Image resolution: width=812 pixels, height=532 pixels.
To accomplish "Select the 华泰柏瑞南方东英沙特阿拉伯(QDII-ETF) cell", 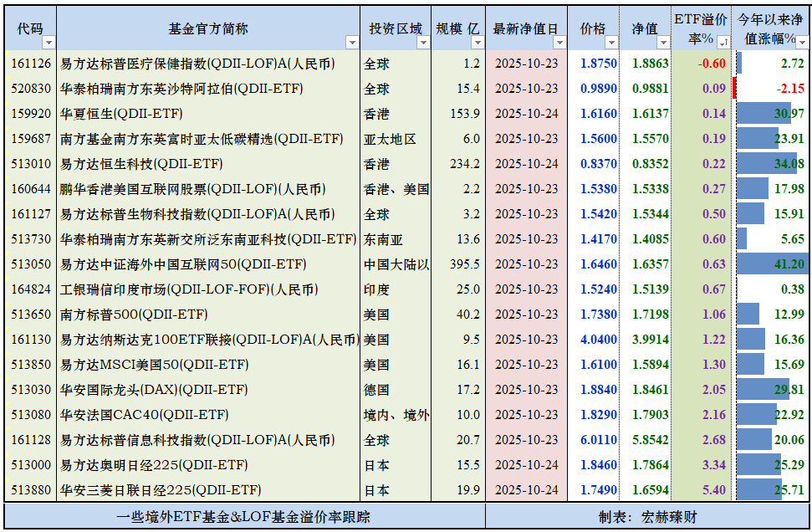I will (x=208, y=89).
